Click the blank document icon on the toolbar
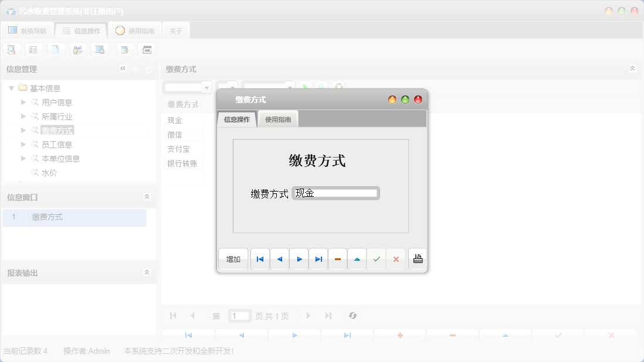644x362 pixels. [56, 49]
